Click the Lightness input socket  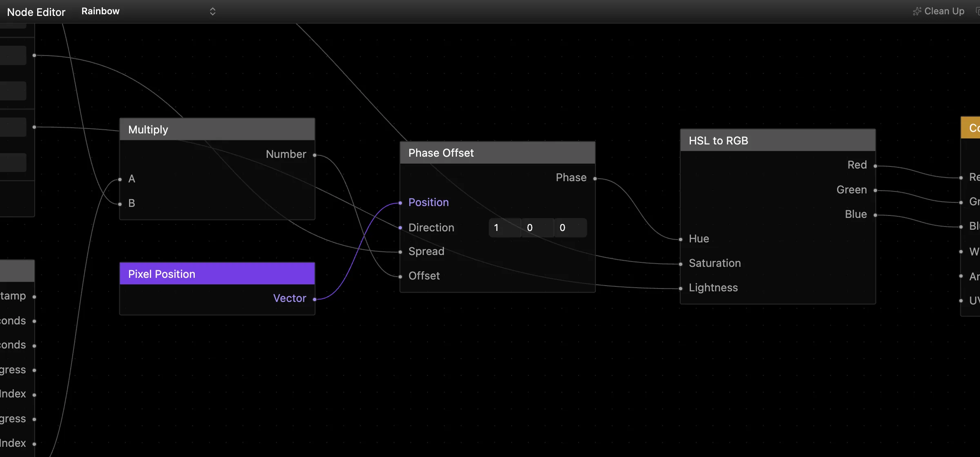pos(681,288)
